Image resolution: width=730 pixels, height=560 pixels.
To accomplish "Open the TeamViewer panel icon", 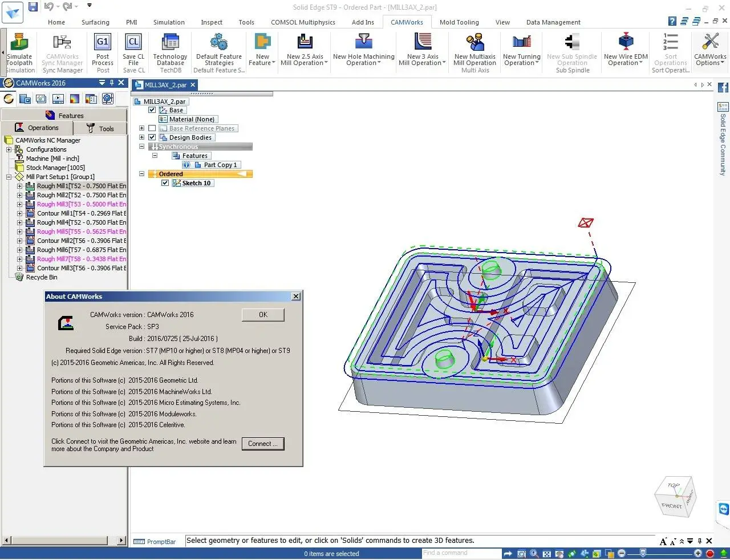I will click(724, 509).
